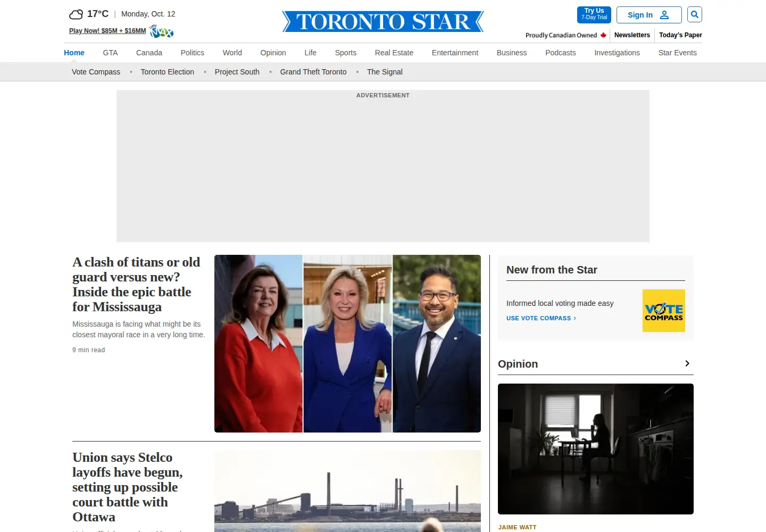Open the Mississauga mayoral race headline
The width and height of the screenshot is (766, 532).
pyautogui.click(x=136, y=285)
